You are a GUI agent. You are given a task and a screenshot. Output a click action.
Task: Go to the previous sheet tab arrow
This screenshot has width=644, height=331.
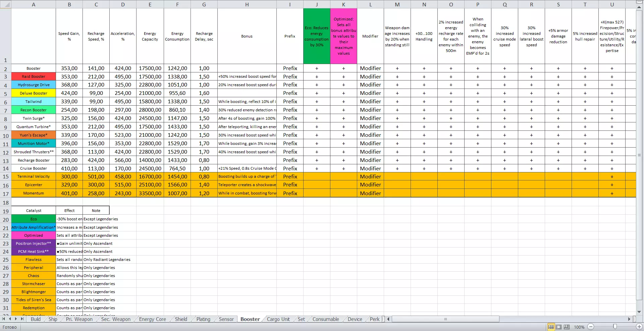[x=10, y=319]
